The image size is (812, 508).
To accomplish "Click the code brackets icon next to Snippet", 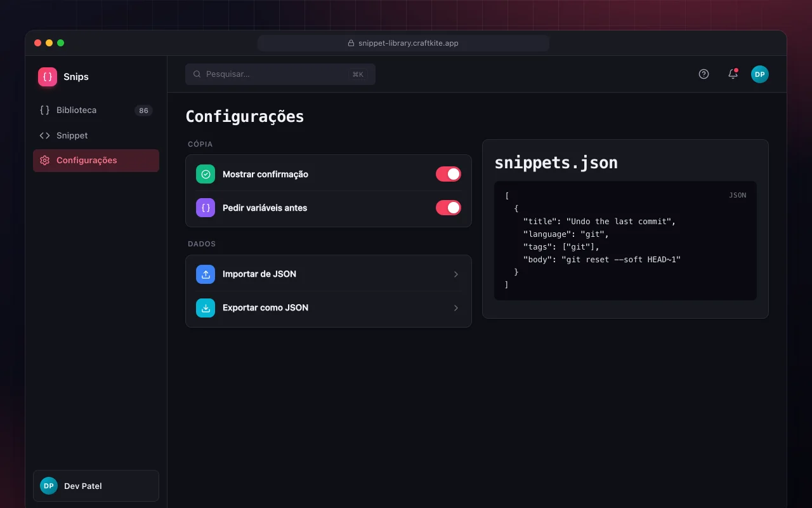I will (x=44, y=135).
